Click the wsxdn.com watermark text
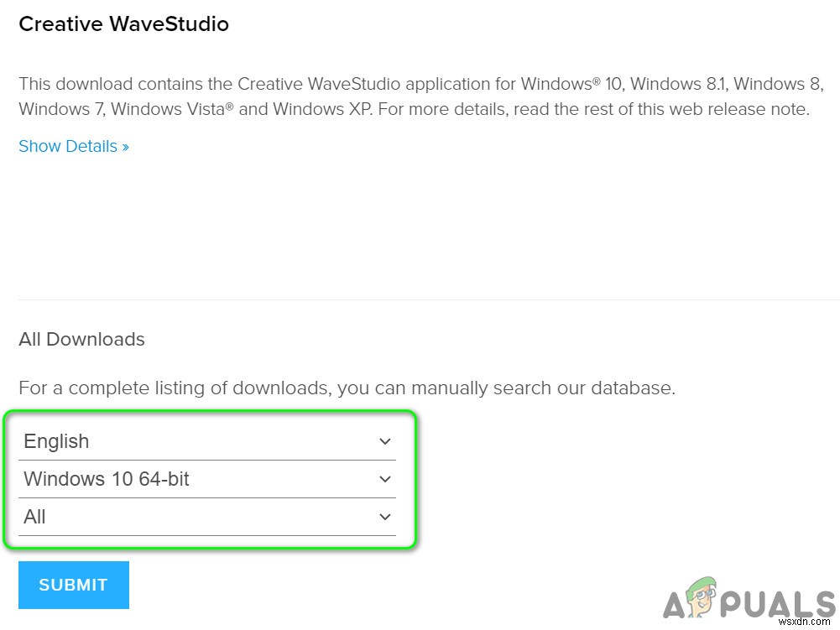The image size is (840, 630). click(807, 622)
